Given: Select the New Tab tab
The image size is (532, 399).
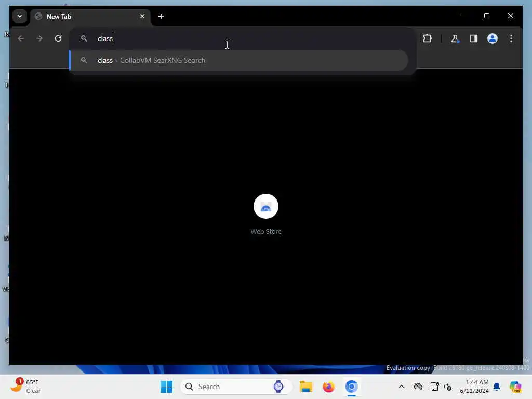Looking at the screenshot, I should pyautogui.click(x=90, y=16).
